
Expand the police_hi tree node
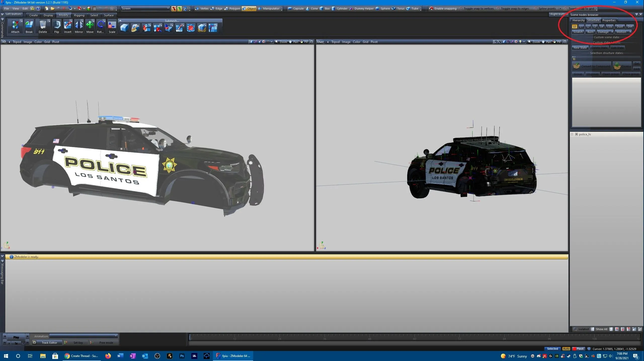point(572,134)
